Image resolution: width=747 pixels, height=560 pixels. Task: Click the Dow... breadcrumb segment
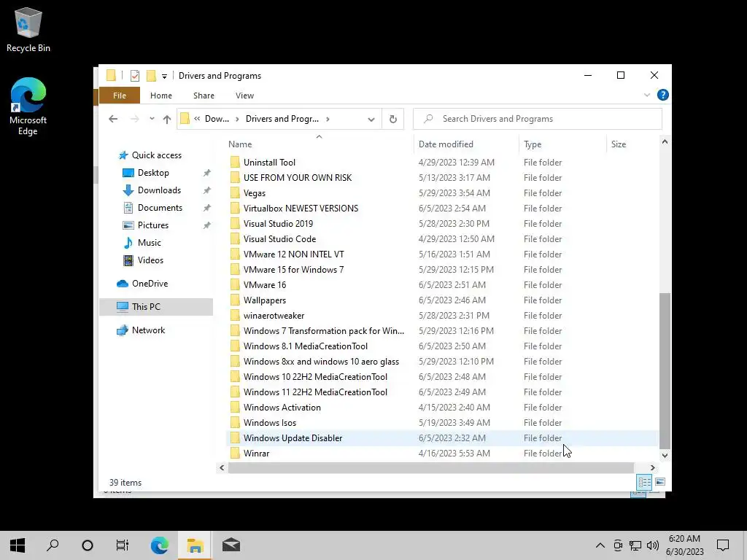(217, 119)
